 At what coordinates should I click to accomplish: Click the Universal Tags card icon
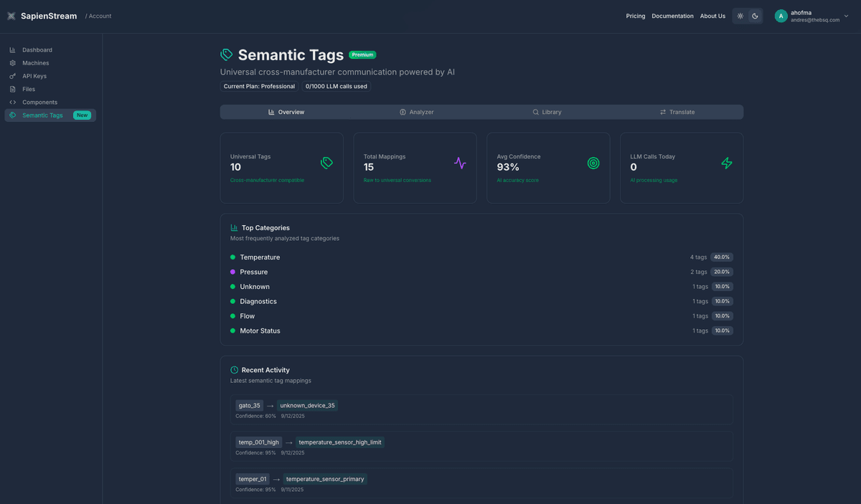click(326, 163)
